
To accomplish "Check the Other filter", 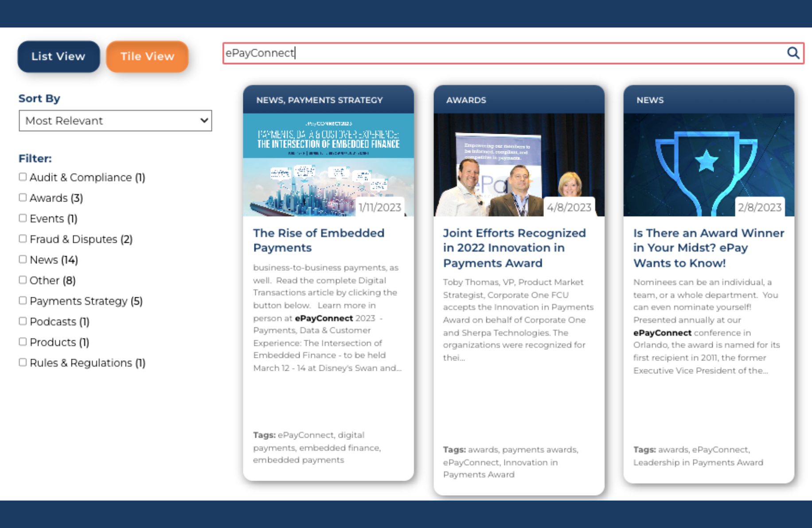I will point(23,280).
